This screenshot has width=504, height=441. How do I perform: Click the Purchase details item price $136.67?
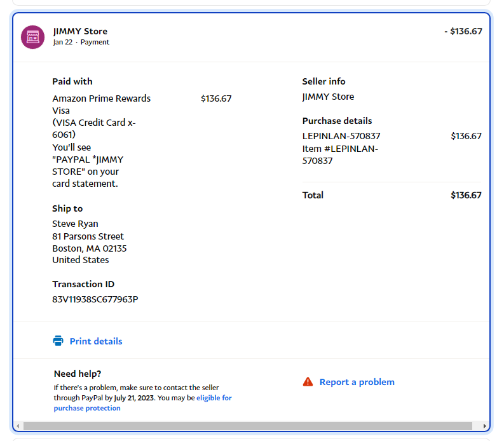[x=466, y=136]
